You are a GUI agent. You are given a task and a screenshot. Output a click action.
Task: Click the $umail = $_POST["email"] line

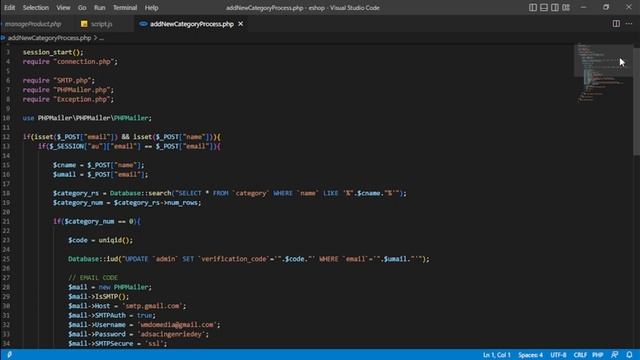click(100, 174)
